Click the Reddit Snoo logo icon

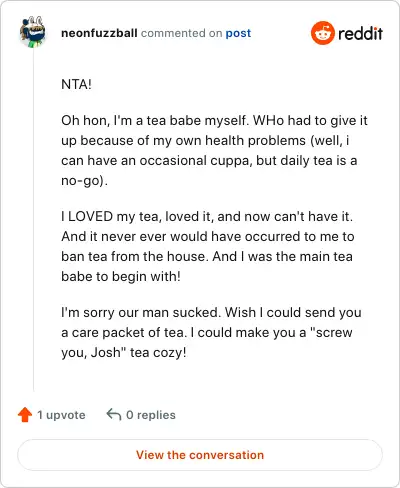coord(322,33)
